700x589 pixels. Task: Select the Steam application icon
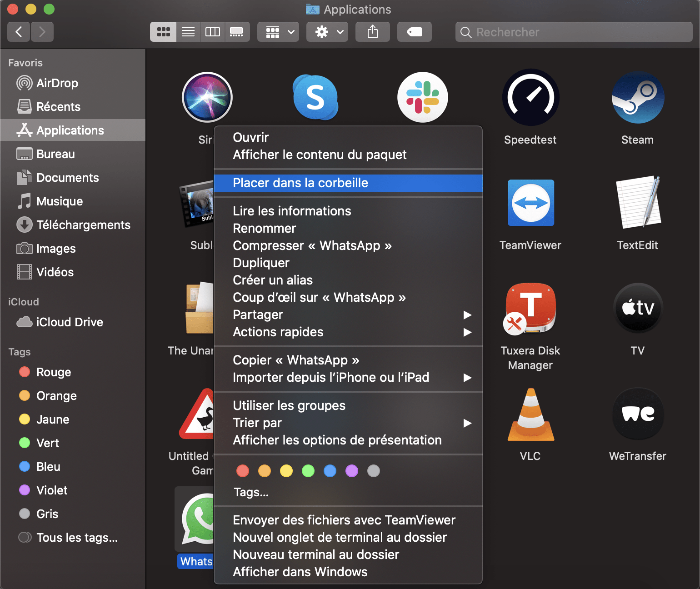637,98
